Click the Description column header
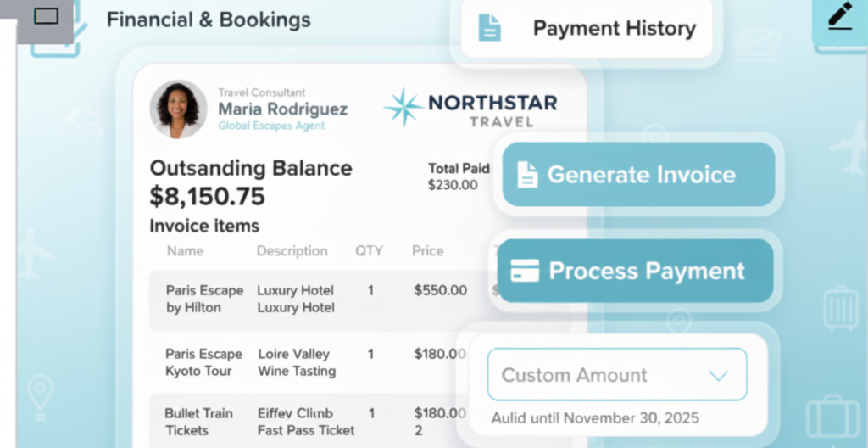 292,251
